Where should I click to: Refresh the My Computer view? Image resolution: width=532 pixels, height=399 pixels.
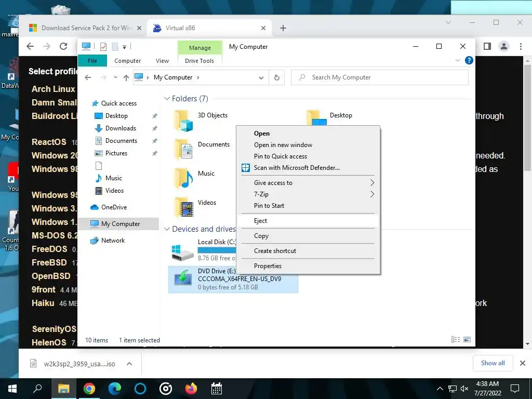coord(276,78)
